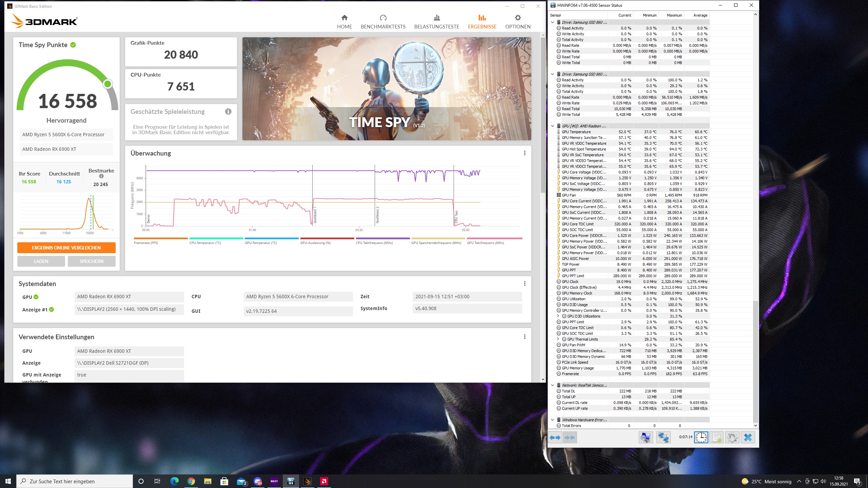Open HWiNFO sensor settings gear icon
This screenshot has height=488, width=868.
click(732, 438)
